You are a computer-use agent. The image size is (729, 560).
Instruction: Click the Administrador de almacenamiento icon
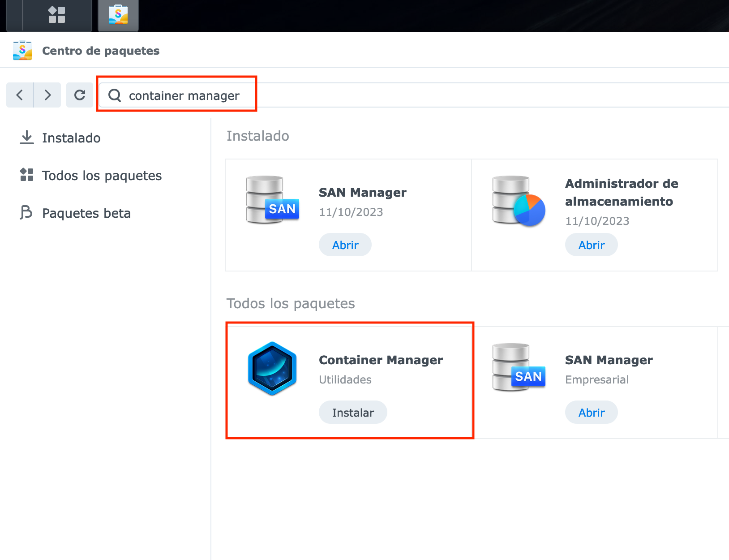[519, 201]
